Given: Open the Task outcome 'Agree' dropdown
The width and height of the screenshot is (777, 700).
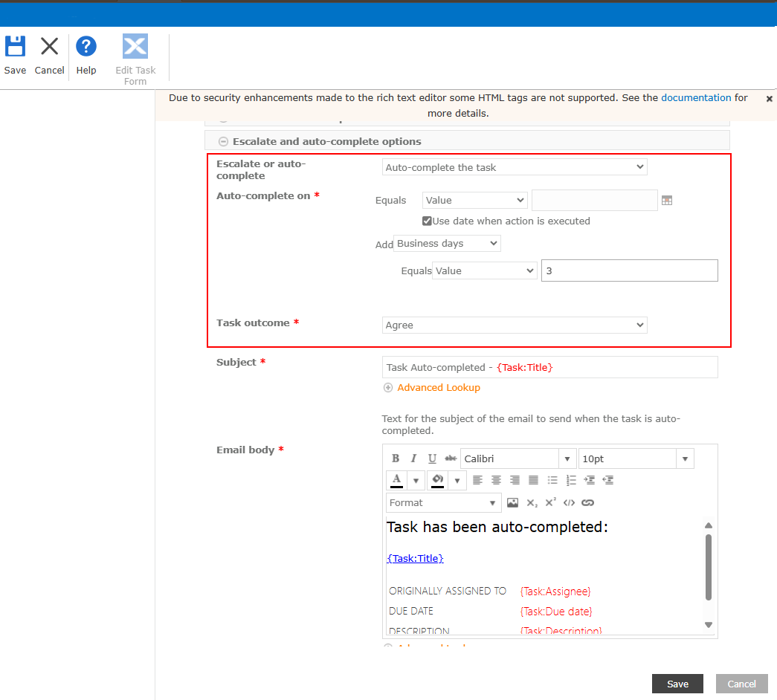Looking at the screenshot, I should (x=515, y=325).
